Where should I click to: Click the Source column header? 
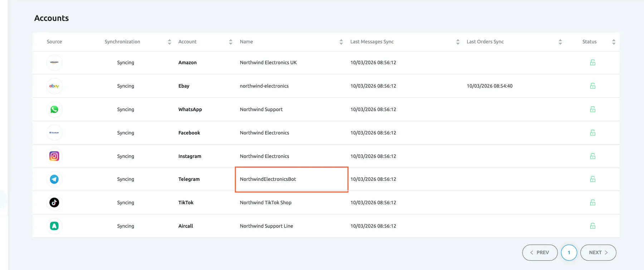(x=54, y=42)
